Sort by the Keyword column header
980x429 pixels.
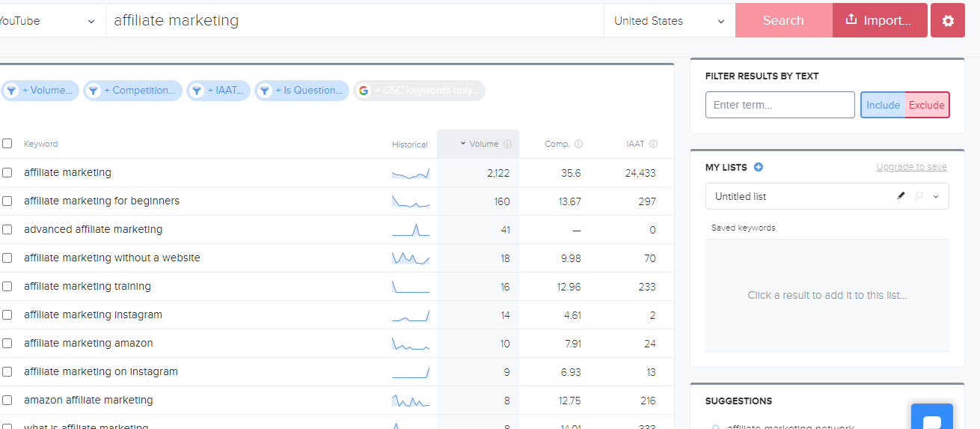[40, 144]
